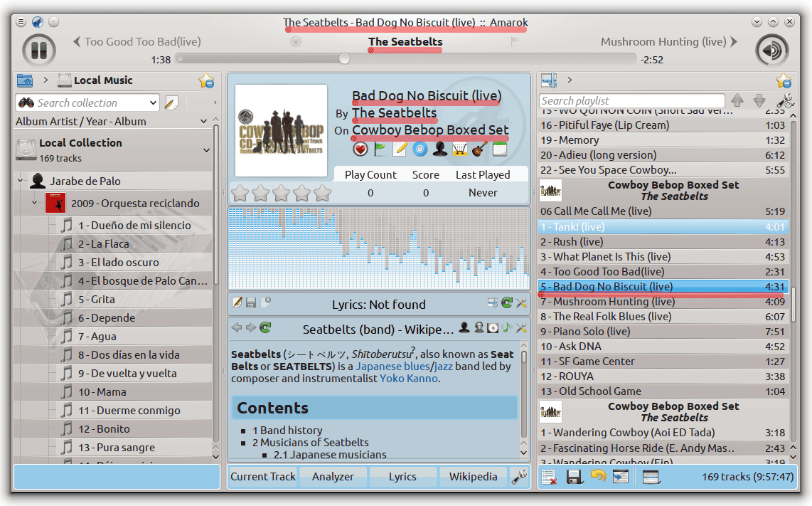Open the playlist layout chooser

pyautogui.click(x=651, y=476)
